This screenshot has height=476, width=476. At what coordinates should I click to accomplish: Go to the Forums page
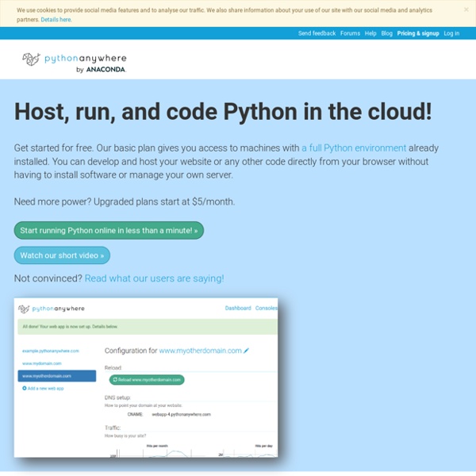click(350, 33)
